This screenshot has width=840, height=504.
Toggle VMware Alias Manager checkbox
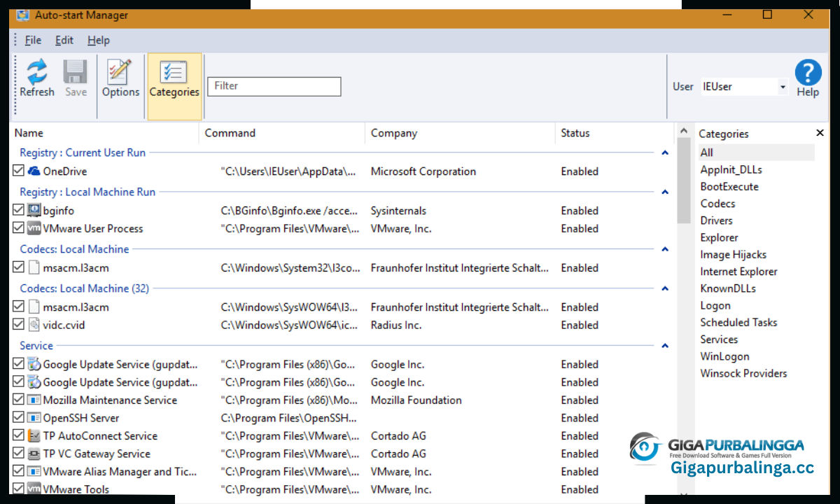pos(19,471)
